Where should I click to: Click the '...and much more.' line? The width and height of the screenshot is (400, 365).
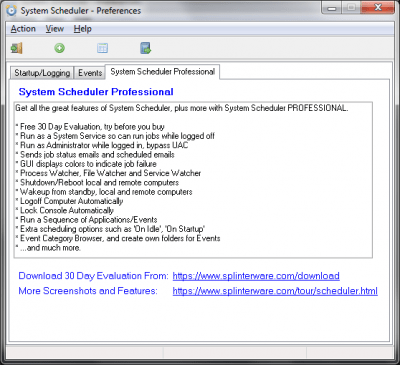point(48,248)
